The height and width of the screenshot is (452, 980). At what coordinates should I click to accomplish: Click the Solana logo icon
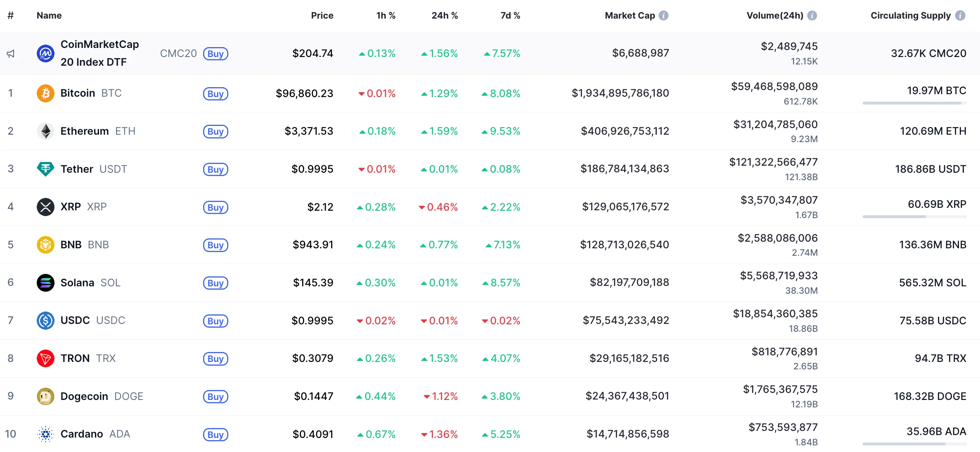(45, 283)
